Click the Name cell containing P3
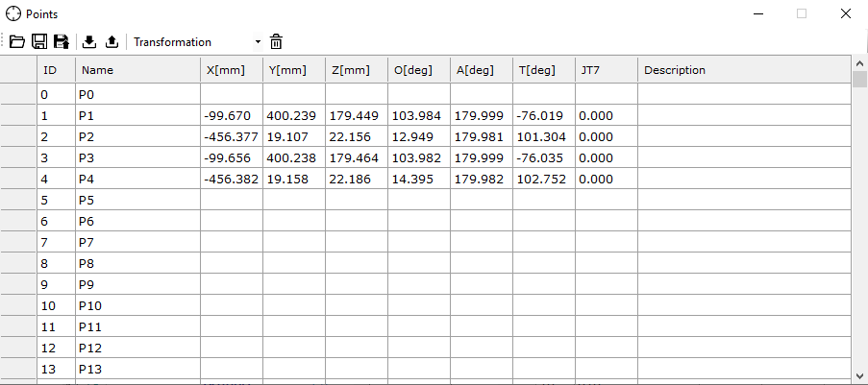Screen dimensions: 868x385 [x=136, y=157]
